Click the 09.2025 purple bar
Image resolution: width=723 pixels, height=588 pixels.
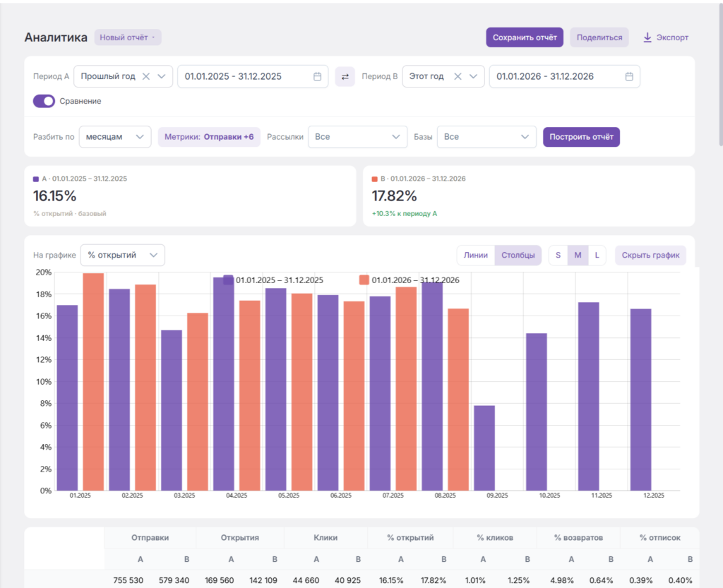pos(484,448)
